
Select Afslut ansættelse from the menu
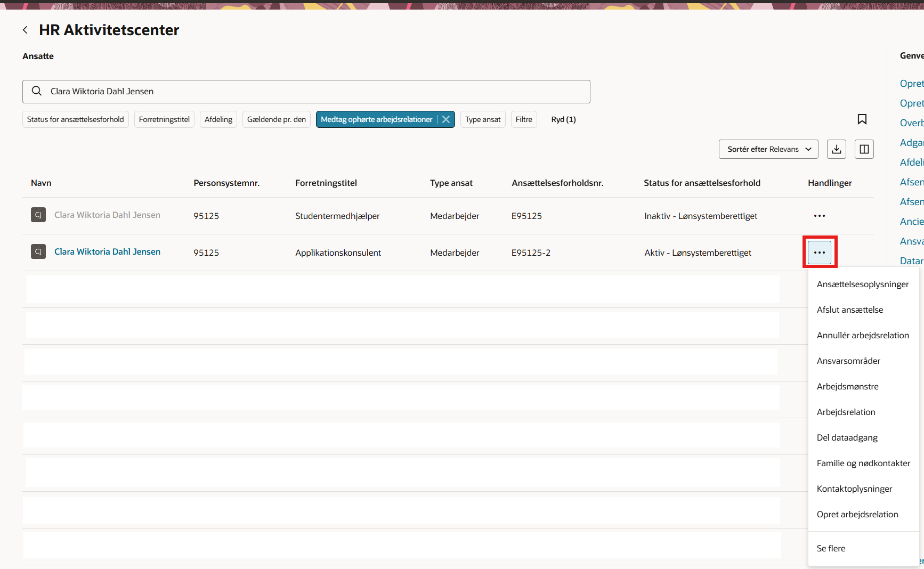[x=850, y=310]
